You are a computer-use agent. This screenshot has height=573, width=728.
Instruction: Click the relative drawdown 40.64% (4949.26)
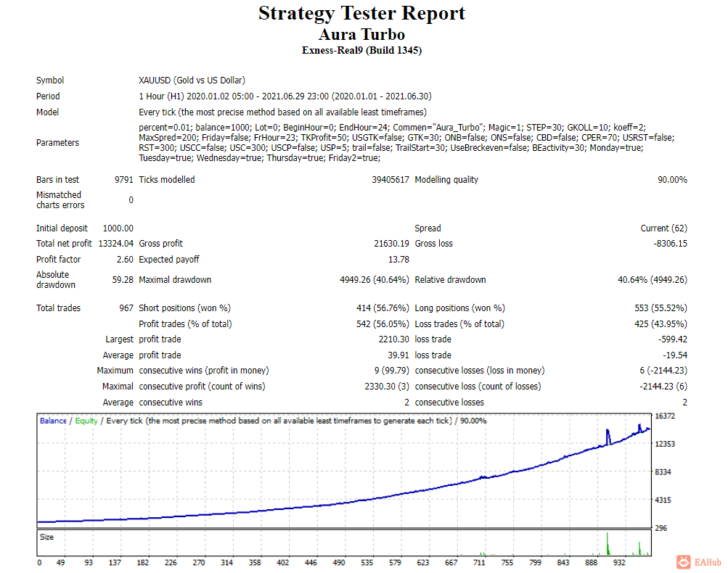[653, 280]
